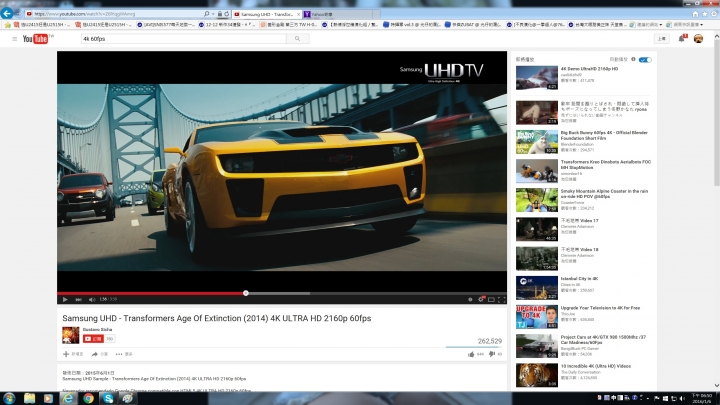Open the account avatar menu
The height and width of the screenshot is (405, 720).
698,39
